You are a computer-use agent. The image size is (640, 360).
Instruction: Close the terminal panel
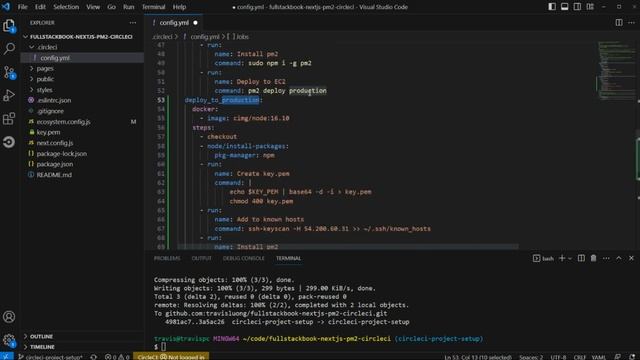click(631, 258)
